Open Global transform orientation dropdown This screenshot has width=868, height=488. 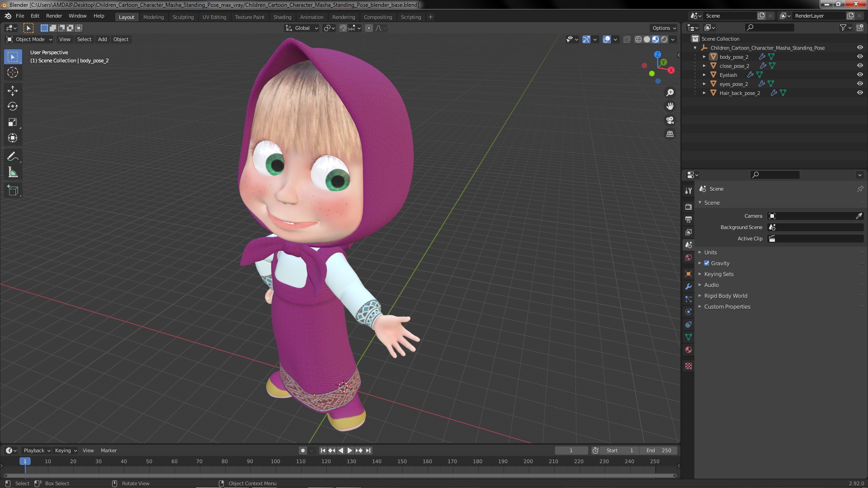pos(302,28)
